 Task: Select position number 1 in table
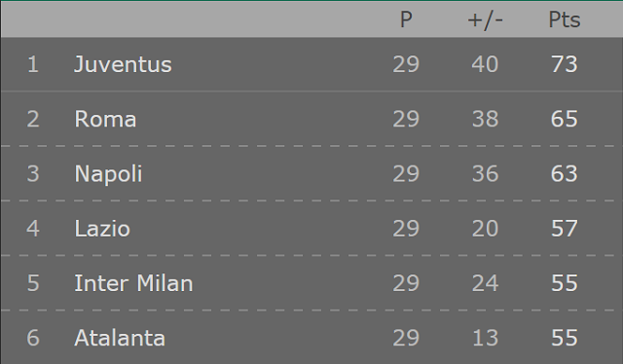coord(33,64)
